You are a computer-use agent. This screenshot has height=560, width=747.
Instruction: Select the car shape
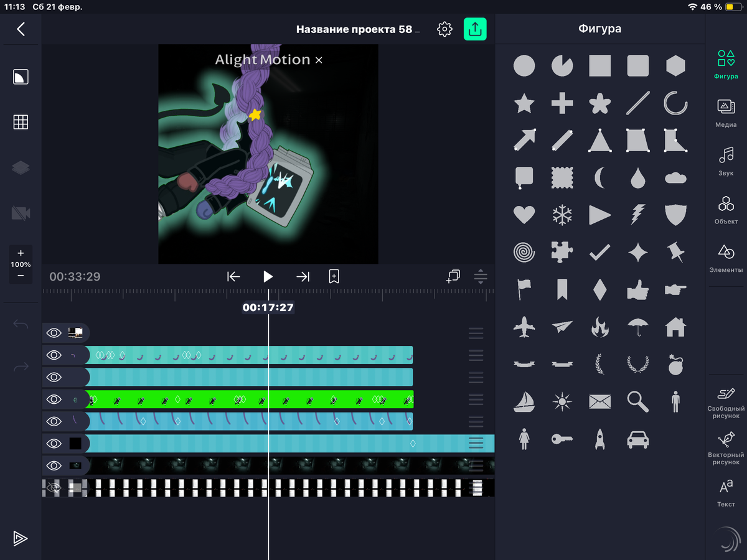tap(637, 439)
